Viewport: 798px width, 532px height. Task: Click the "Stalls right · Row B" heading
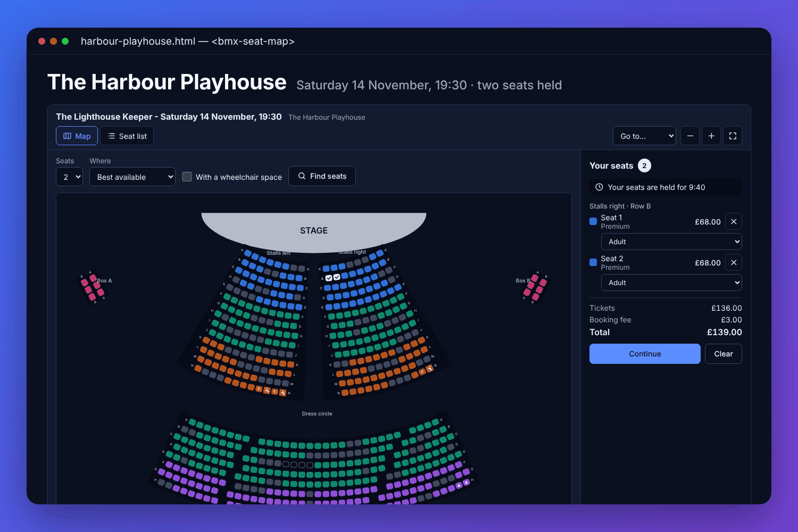[620, 206]
